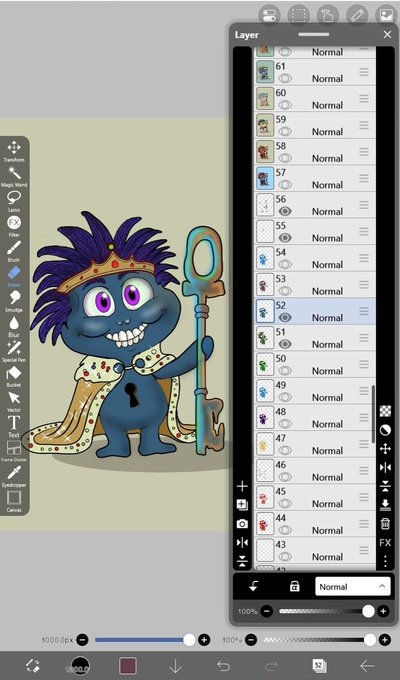
Task: Open the Filter FX tool
Action: (x=14, y=226)
